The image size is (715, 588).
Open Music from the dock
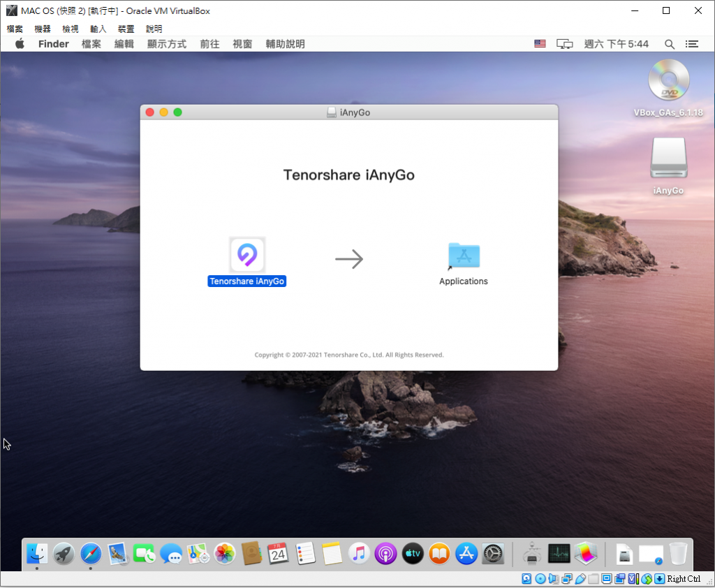click(359, 554)
